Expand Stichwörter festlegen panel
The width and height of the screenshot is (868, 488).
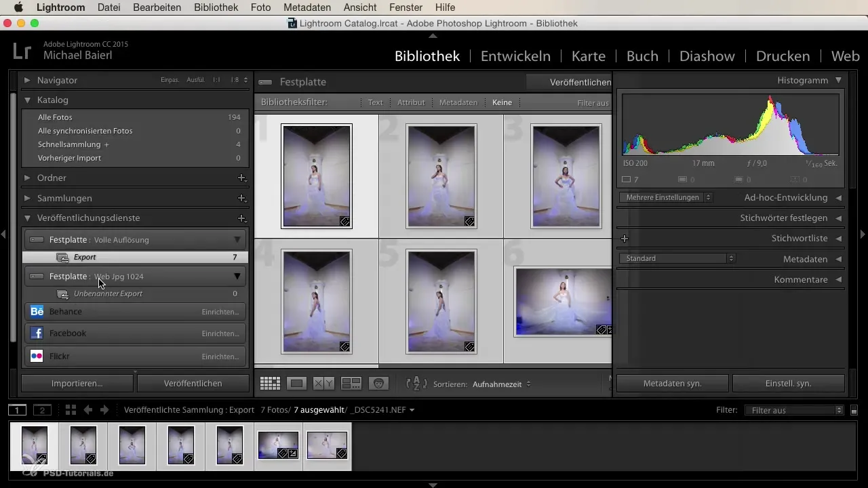click(x=838, y=218)
